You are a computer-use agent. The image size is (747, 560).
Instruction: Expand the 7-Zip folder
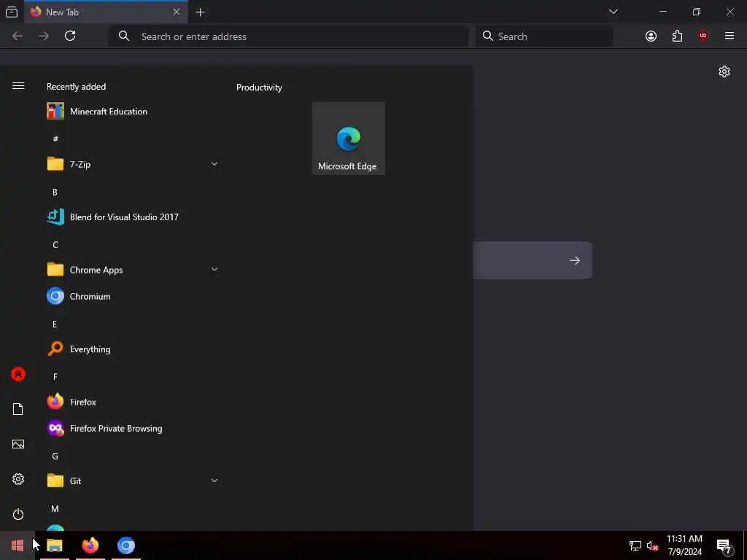pyautogui.click(x=133, y=164)
